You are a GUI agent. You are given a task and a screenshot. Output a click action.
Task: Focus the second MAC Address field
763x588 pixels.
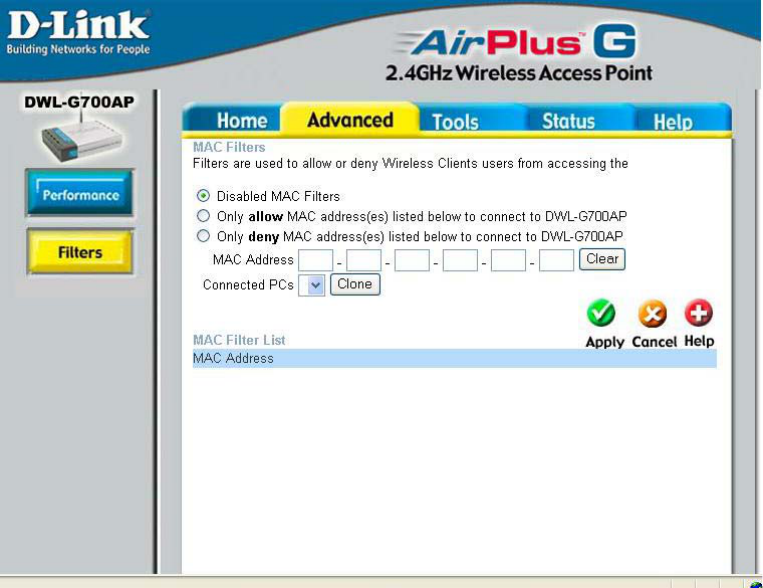(363, 260)
